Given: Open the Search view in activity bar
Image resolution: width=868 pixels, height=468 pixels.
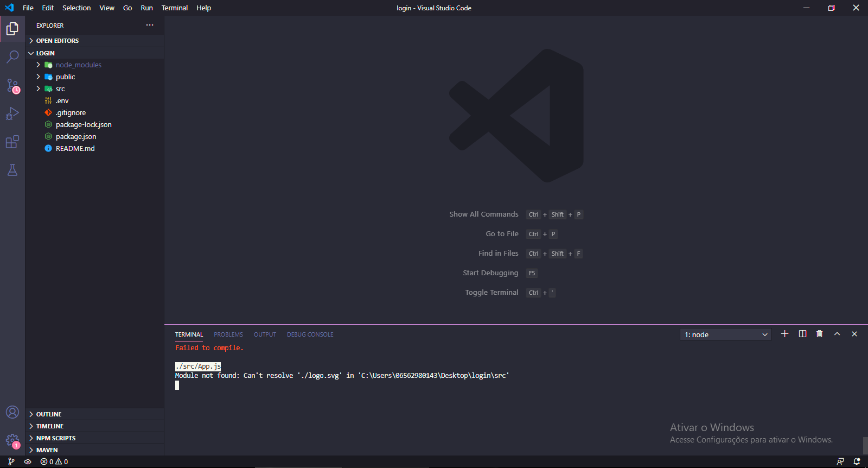Looking at the screenshot, I should pyautogui.click(x=12, y=57).
